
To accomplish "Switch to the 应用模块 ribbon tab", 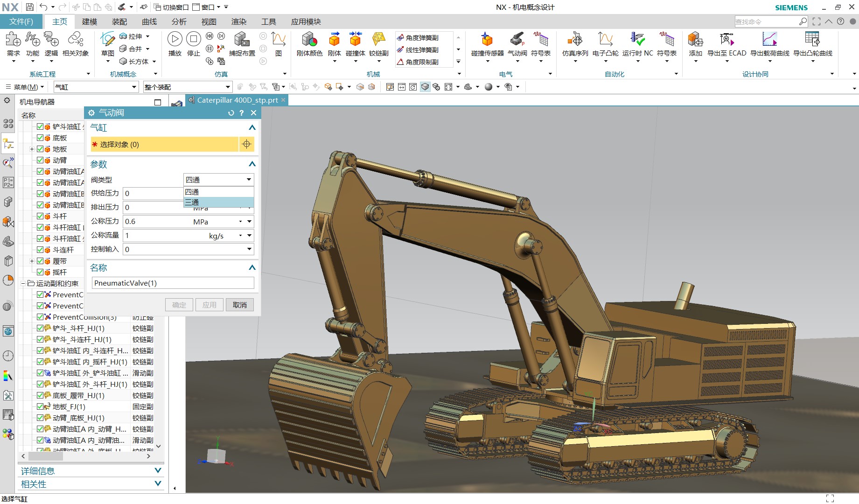I will (306, 21).
